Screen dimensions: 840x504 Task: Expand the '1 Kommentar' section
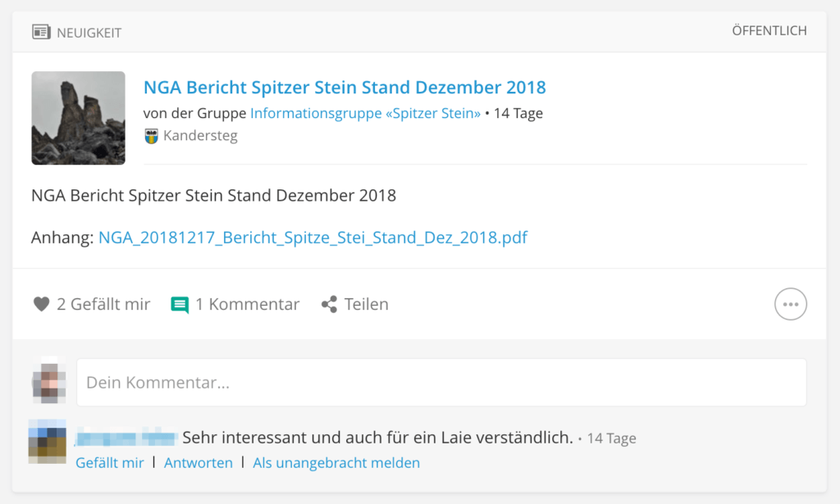click(x=247, y=304)
